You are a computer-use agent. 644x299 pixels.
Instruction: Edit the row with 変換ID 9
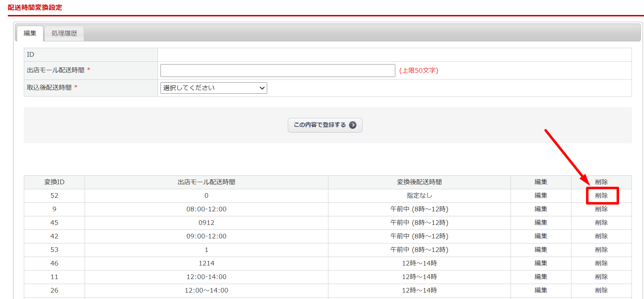pyautogui.click(x=541, y=209)
